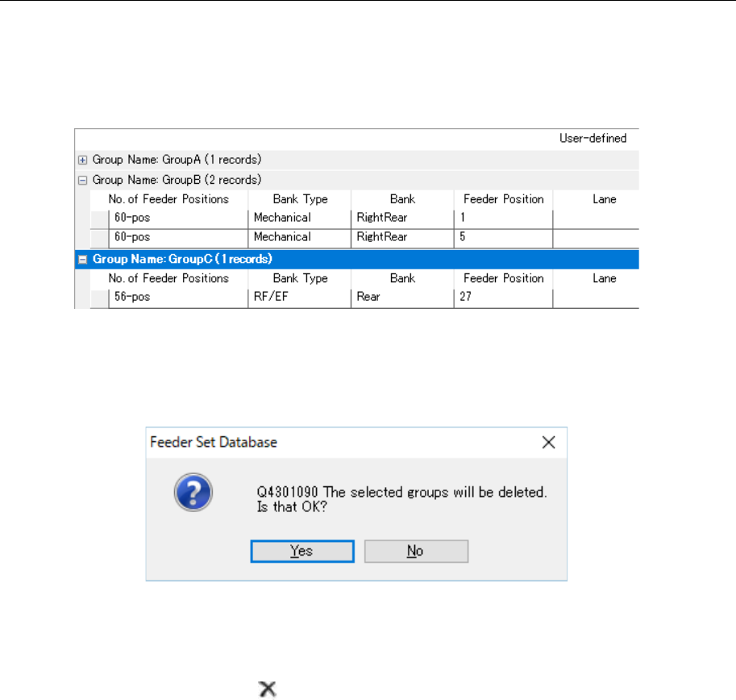Click the black X delete icon
This screenshot has width=736, height=700.
click(268, 690)
